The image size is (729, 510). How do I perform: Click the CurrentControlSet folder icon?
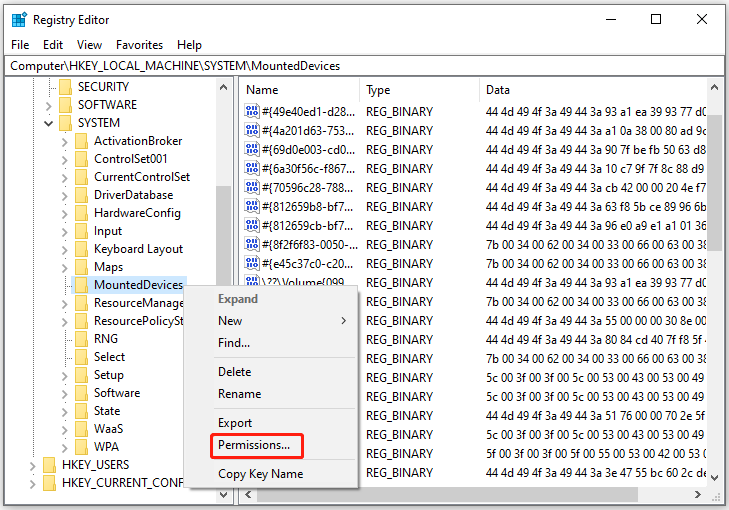pos(81,177)
